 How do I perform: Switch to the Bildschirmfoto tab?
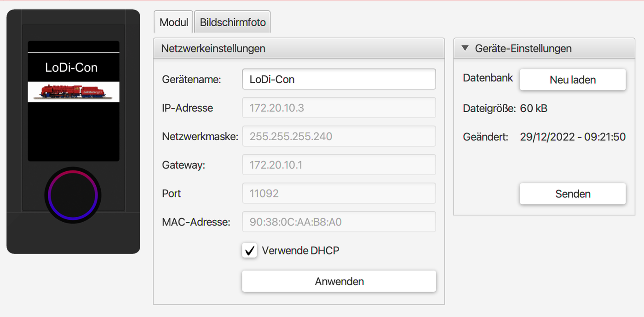tap(233, 22)
